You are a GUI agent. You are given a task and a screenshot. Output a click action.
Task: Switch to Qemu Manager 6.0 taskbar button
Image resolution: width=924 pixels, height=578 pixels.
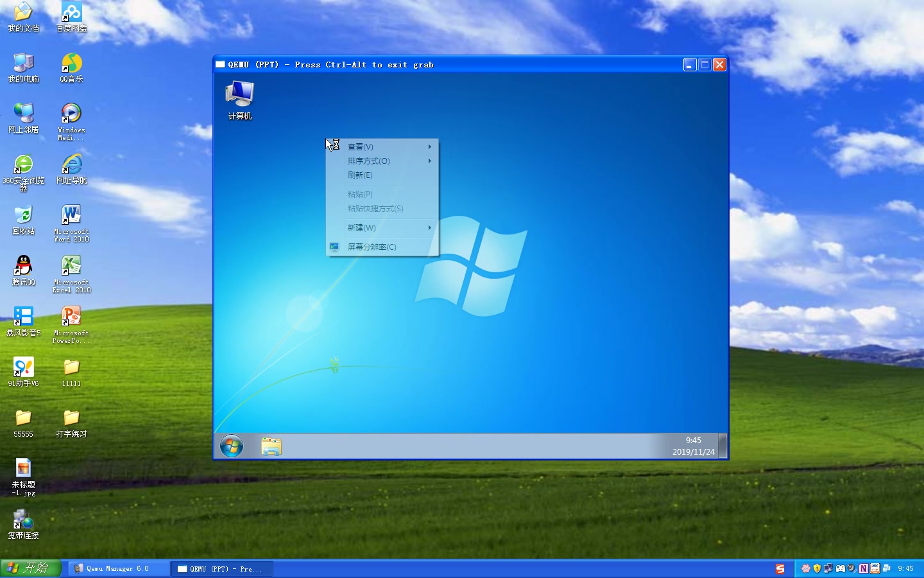click(x=119, y=568)
